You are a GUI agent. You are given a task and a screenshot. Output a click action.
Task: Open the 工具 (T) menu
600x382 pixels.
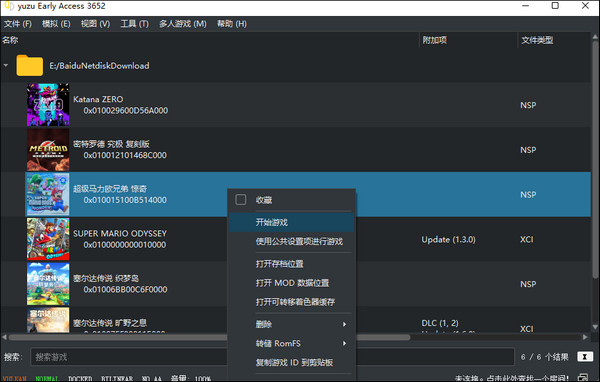[x=134, y=24]
